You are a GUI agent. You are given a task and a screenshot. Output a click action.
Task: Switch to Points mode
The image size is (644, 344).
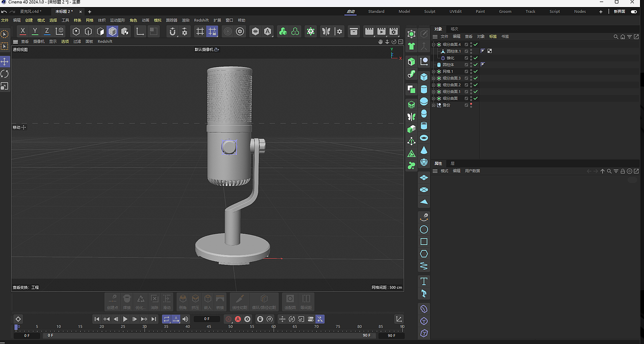coord(76,32)
